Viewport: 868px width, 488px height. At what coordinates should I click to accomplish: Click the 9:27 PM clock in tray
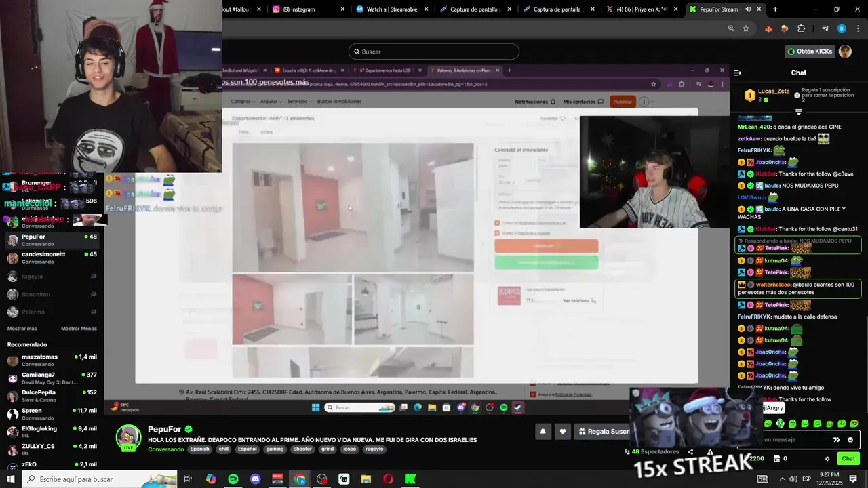[x=829, y=479]
